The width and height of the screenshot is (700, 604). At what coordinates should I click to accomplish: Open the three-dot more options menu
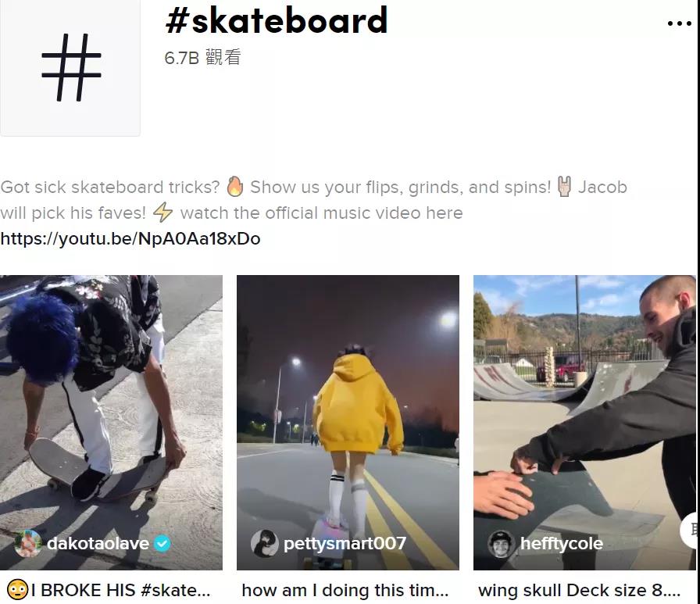(679, 23)
